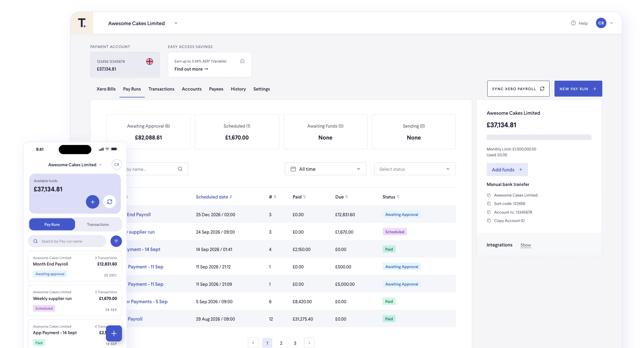
Task: Tap mobile Search by Pay run name field
Action: [x=67, y=241]
